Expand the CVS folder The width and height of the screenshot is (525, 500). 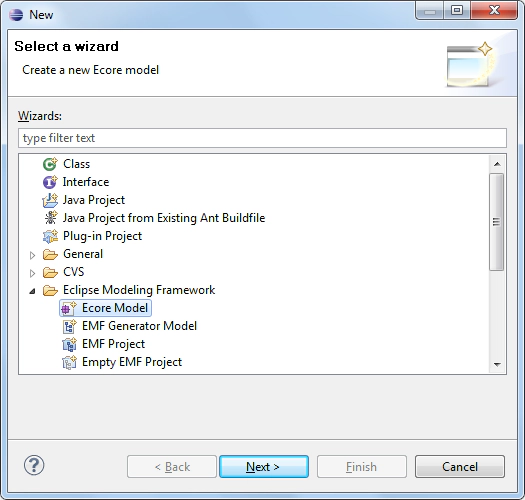point(32,273)
